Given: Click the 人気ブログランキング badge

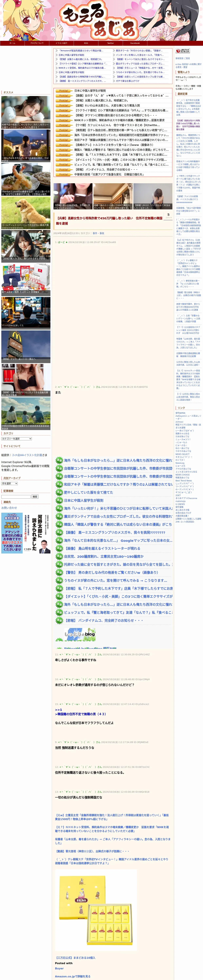Looking at the screenshot, I should coord(183,51).
